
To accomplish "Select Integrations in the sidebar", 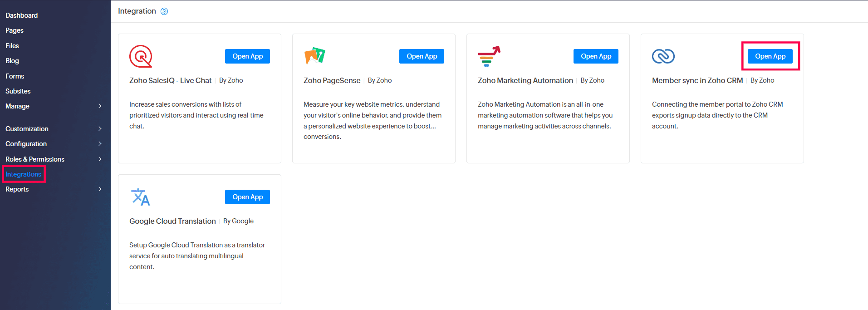I will pyautogui.click(x=24, y=174).
